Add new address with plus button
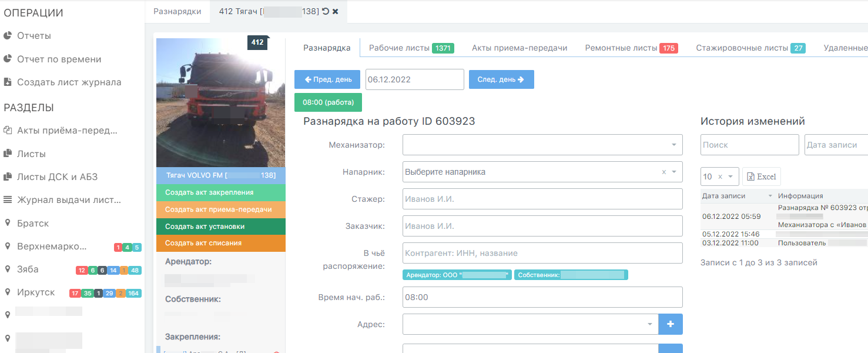This screenshot has height=353, width=868. pos(671,324)
